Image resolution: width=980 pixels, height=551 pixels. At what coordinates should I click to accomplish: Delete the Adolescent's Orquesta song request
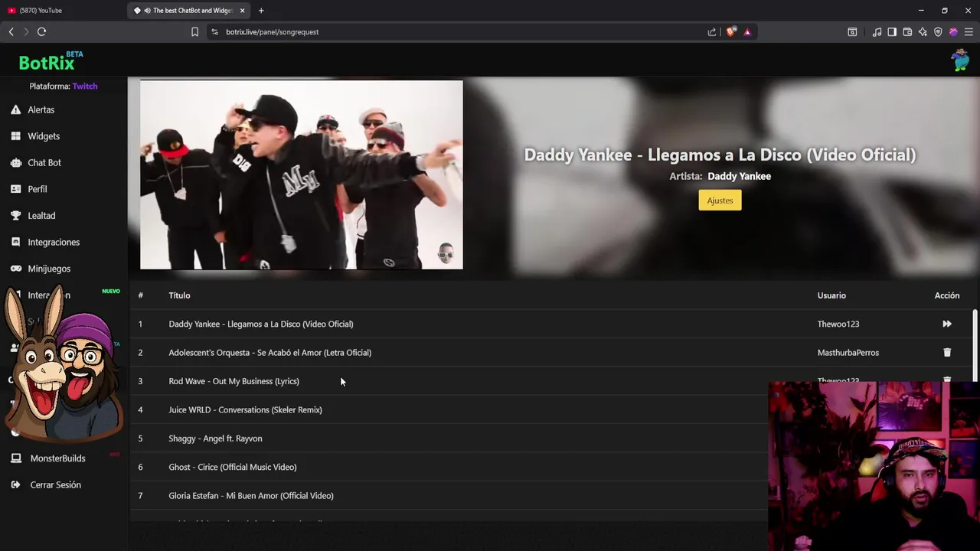pyautogui.click(x=947, y=353)
